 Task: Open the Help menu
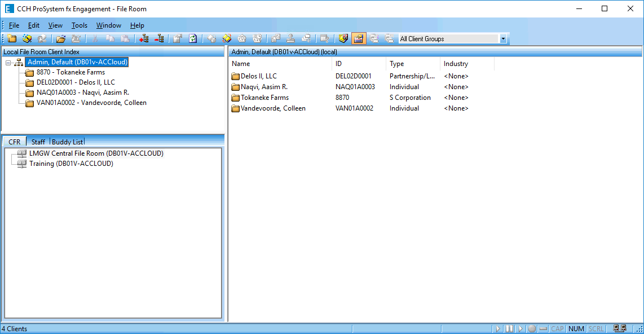(x=137, y=25)
